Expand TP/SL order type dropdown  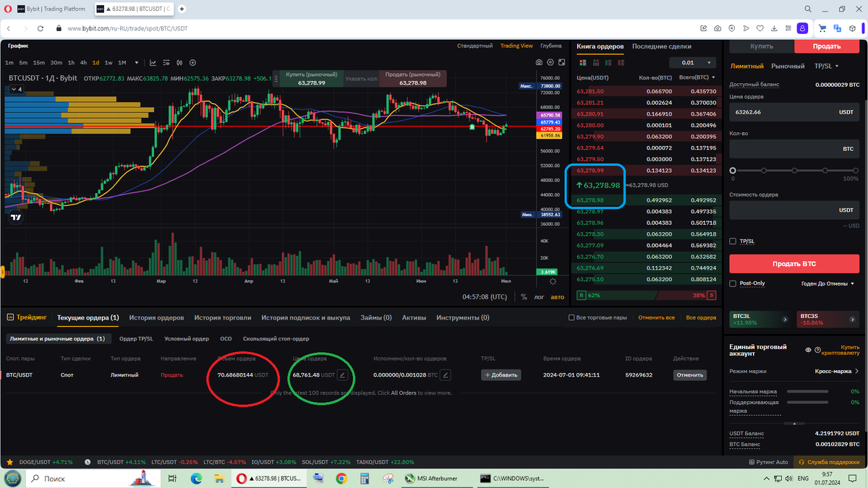pyautogui.click(x=826, y=66)
